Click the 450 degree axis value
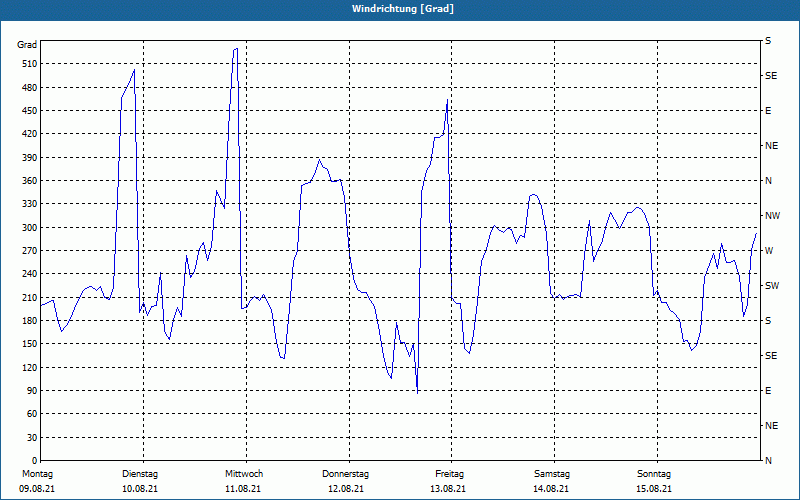 coord(30,111)
